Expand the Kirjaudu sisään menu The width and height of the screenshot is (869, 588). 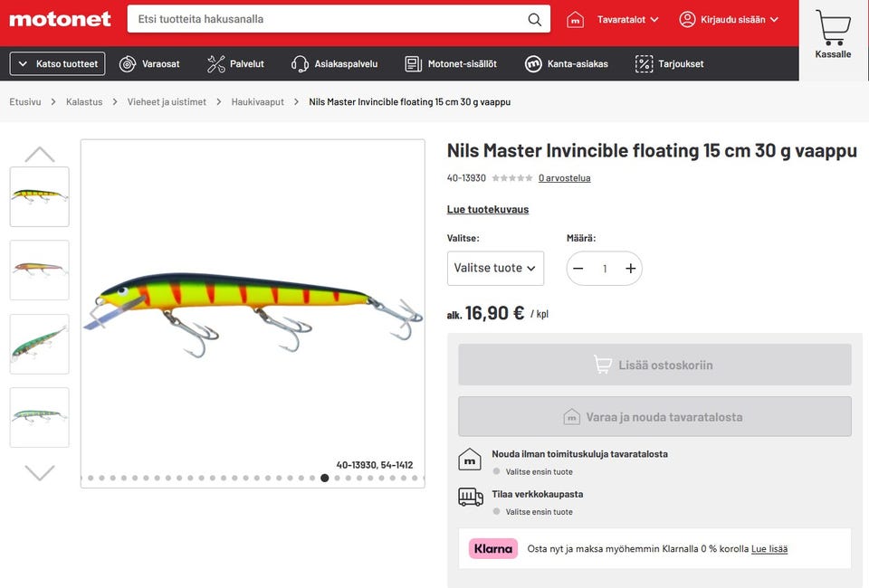coord(740,19)
